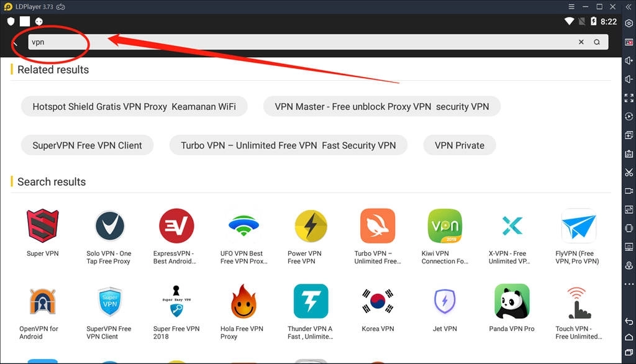Clear the search text with X
The height and width of the screenshot is (364, 636).
(581, 42)
